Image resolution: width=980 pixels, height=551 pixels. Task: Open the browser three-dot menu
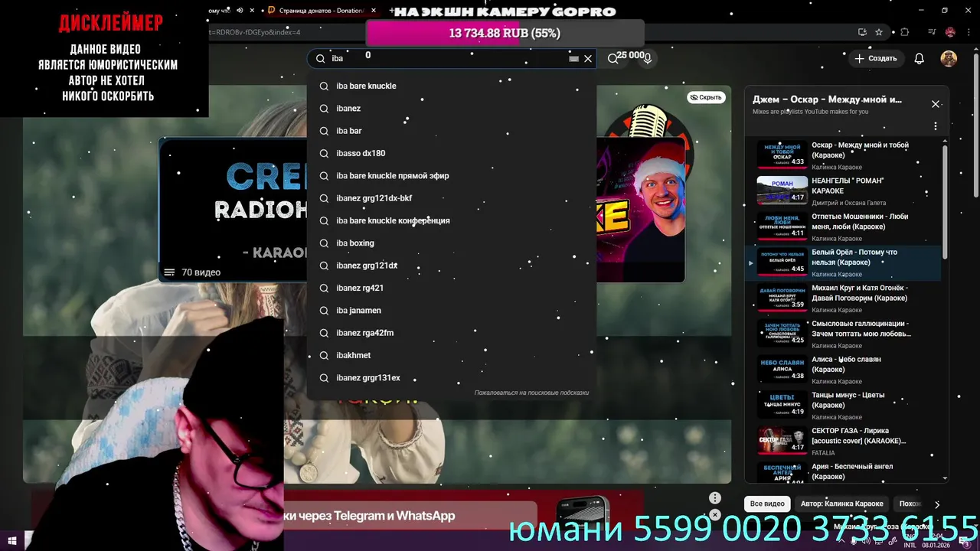968,32
